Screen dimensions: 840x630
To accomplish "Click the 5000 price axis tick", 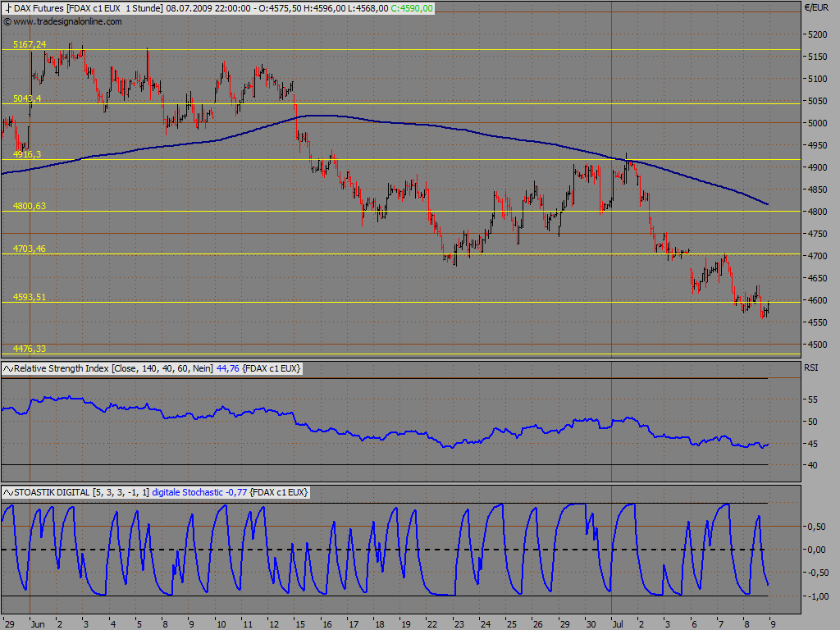I will coord(818,123).
